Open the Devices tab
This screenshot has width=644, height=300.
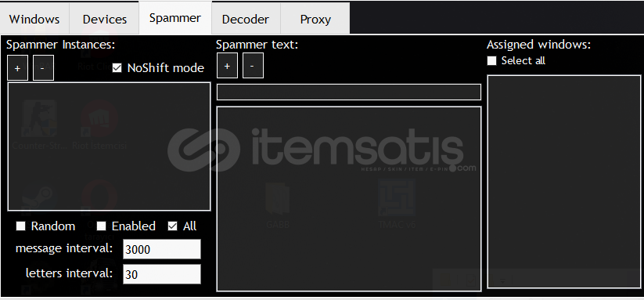pos(104,19)
